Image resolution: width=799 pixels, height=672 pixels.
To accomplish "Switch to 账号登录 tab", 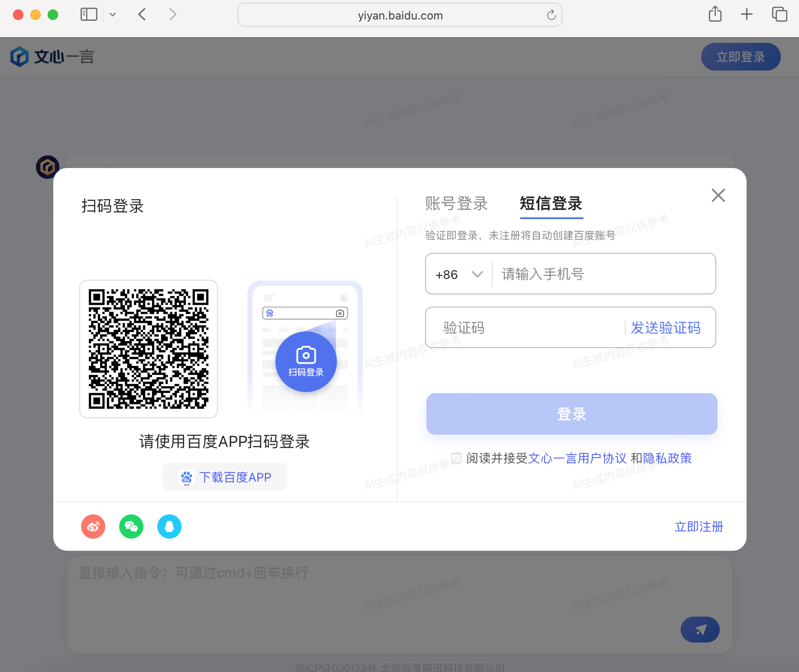I will [456, 204].
